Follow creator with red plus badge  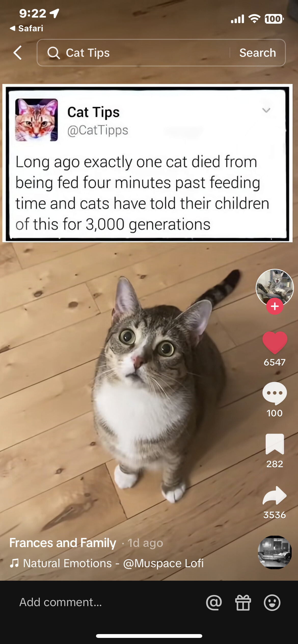(x=275, y=306)
